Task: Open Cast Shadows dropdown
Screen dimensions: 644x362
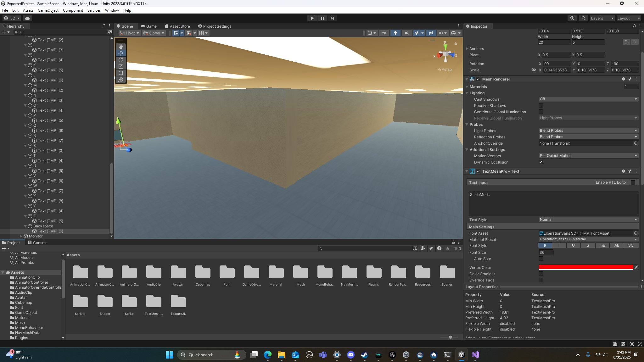Action: [588, 99]
